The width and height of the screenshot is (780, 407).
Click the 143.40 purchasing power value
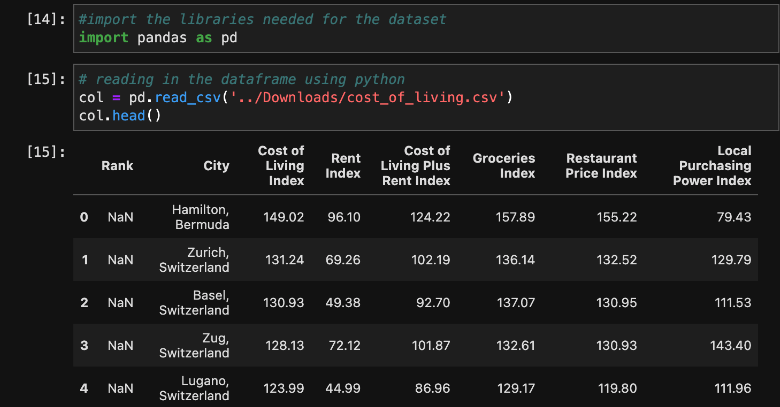pos(731,345)
